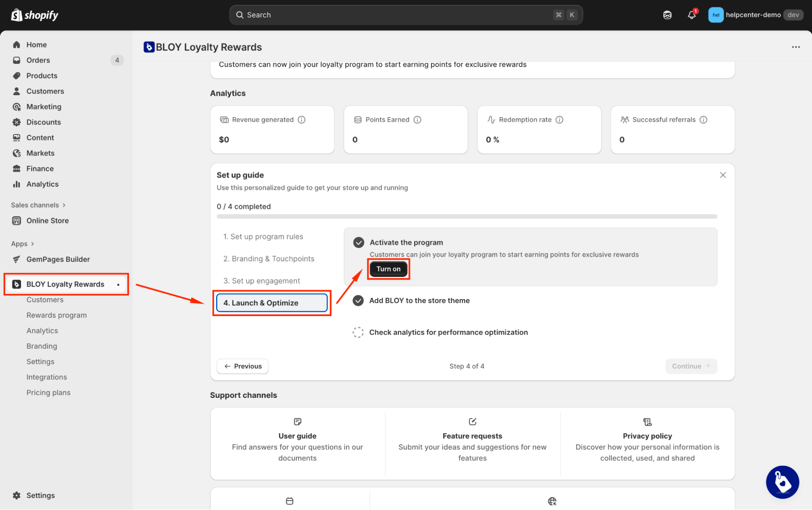Viewport: 812px width, 510px height.
Task: Open the Sidekick assistant icon
Action: (x=667, y=15)
